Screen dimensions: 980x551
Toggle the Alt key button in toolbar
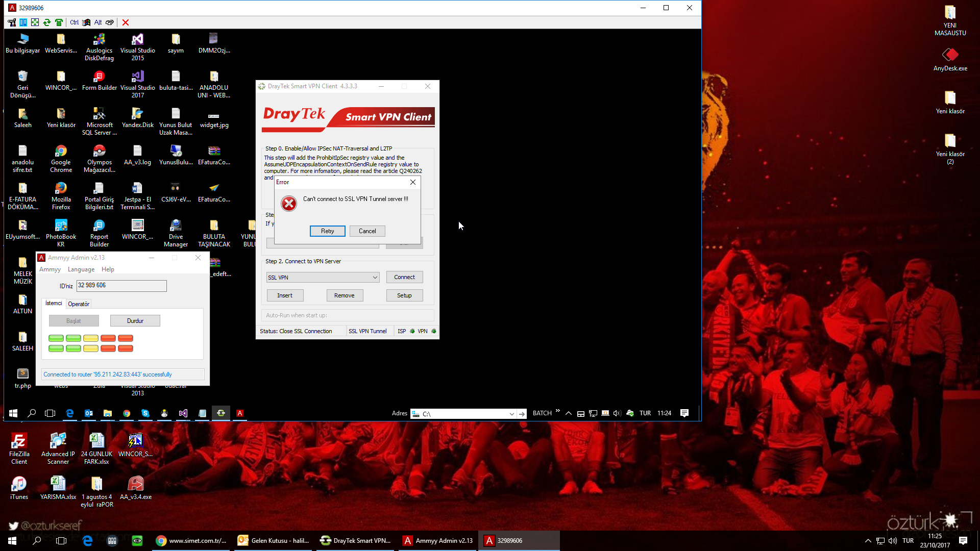98,22
